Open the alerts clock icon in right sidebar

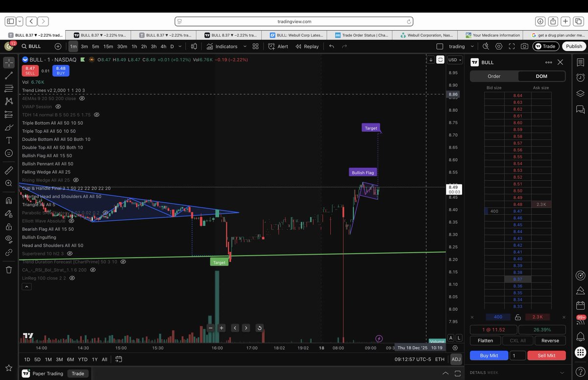click(580, 77)
